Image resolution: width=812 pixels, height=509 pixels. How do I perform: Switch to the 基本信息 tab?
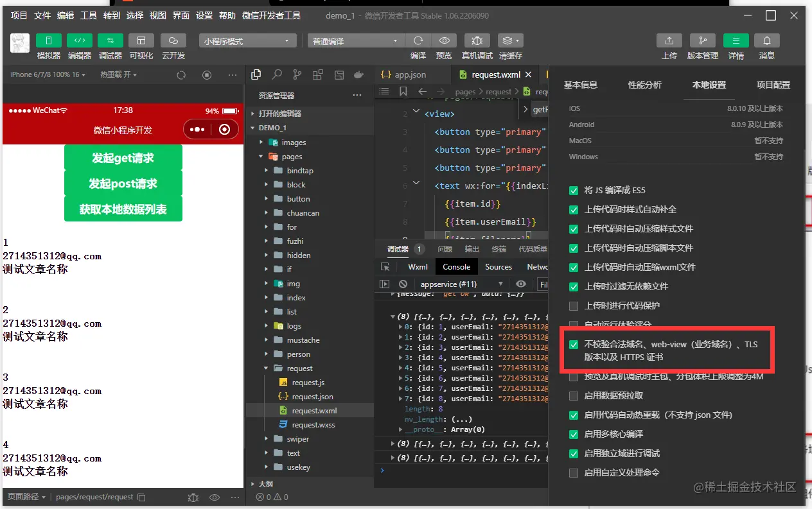point(581,85)
